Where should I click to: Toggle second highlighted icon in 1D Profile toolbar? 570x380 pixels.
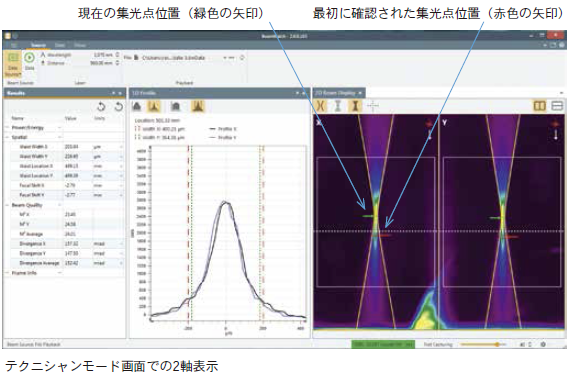click(x=154, y=107)
